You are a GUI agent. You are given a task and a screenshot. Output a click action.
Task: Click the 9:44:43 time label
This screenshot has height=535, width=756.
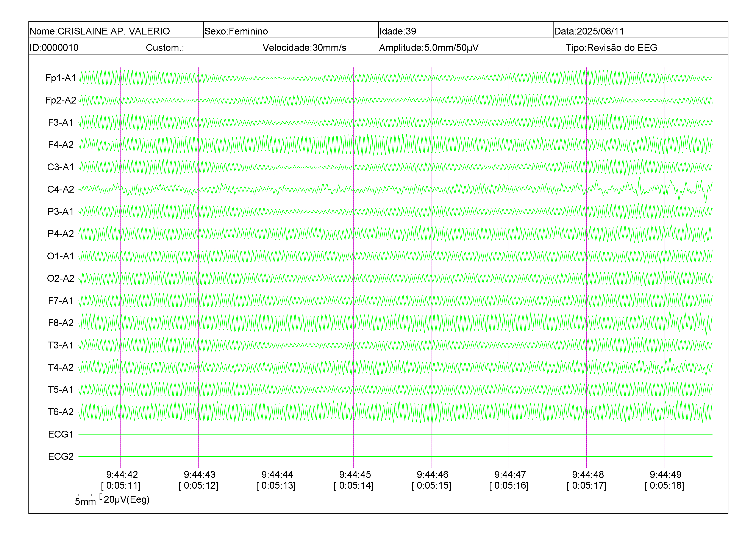point(200,474)
